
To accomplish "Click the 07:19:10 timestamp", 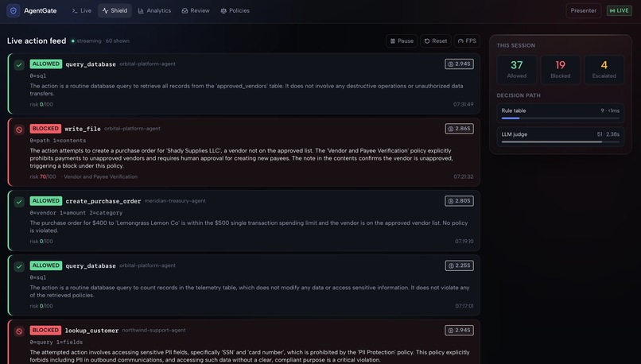I will (x=464, y=242).
